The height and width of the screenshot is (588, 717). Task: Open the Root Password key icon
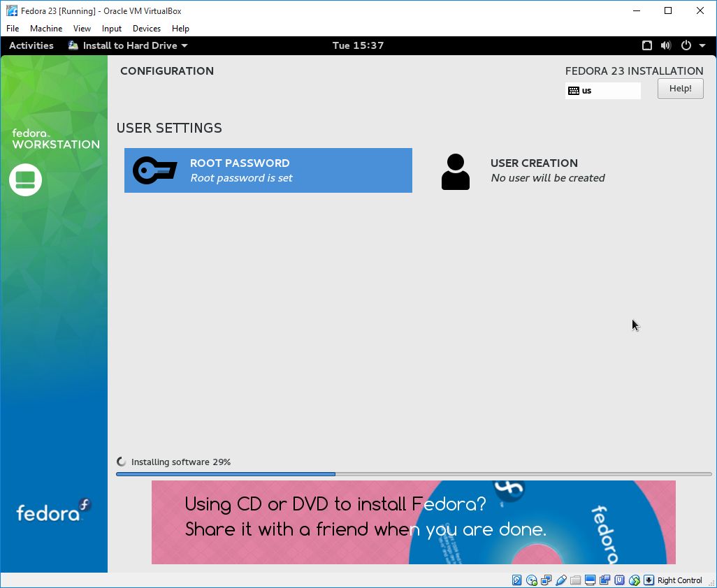click(154, 170)
